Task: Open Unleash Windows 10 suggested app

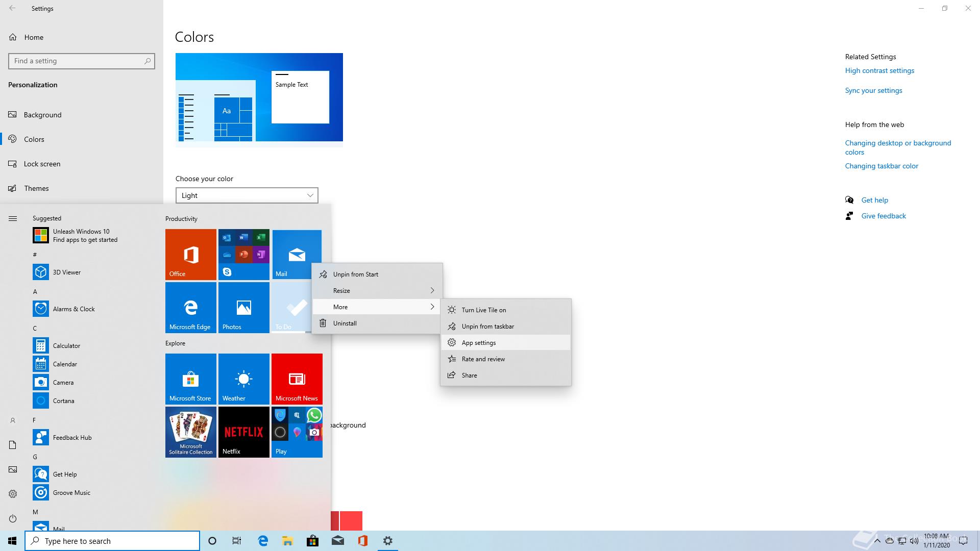Action: (92, 235)
